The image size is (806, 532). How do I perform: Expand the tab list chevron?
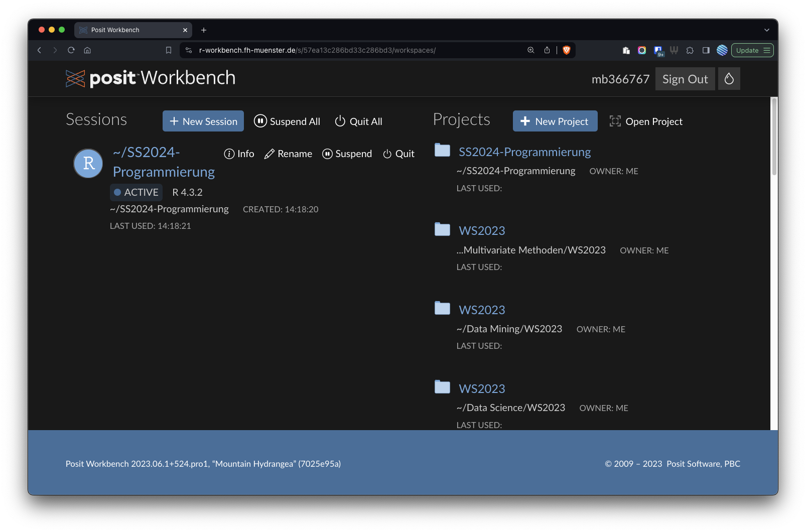pyautogui.click(x=766, y=30)
